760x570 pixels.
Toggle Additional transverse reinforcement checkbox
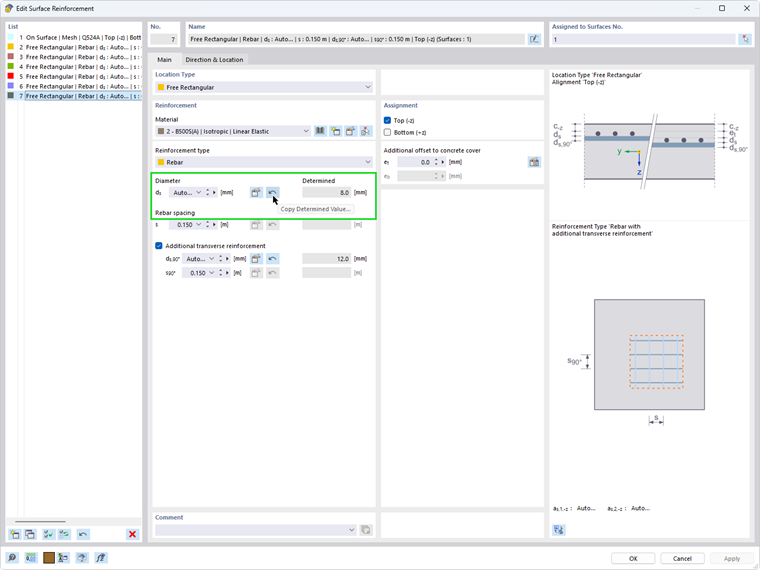(158, 246)
